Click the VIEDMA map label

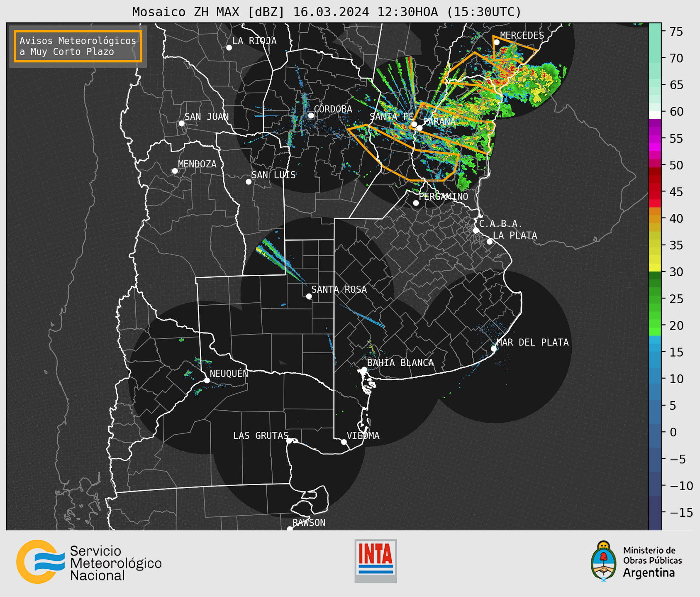(363, 436)
